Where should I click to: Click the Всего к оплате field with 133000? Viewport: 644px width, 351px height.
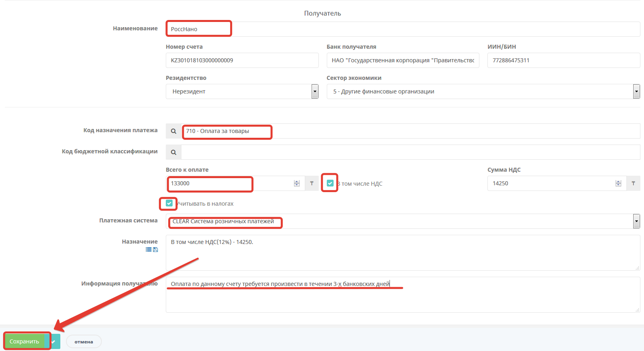pyautogui.click(x=235, y=183)
